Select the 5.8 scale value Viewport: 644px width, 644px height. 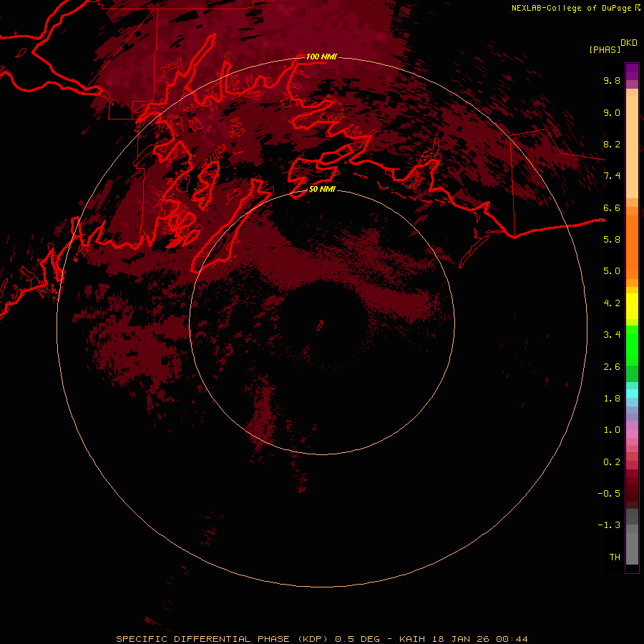[612, 240]
